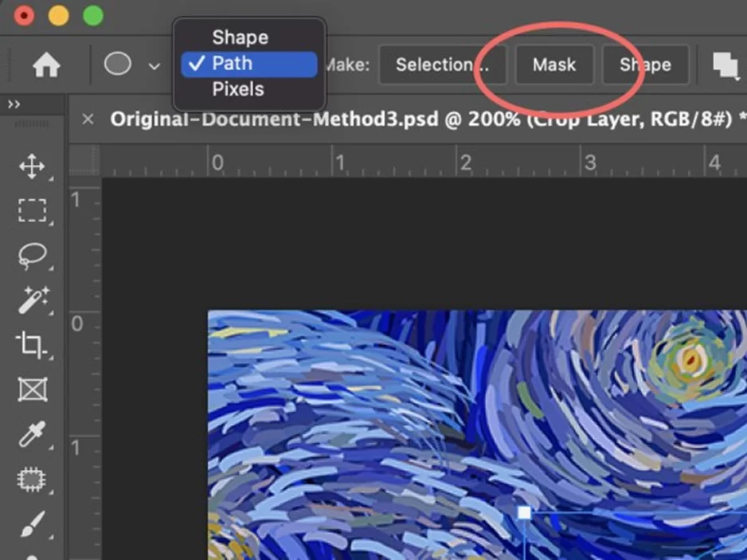
Task: Select the Move tool
Action: (x=32, y=166)
